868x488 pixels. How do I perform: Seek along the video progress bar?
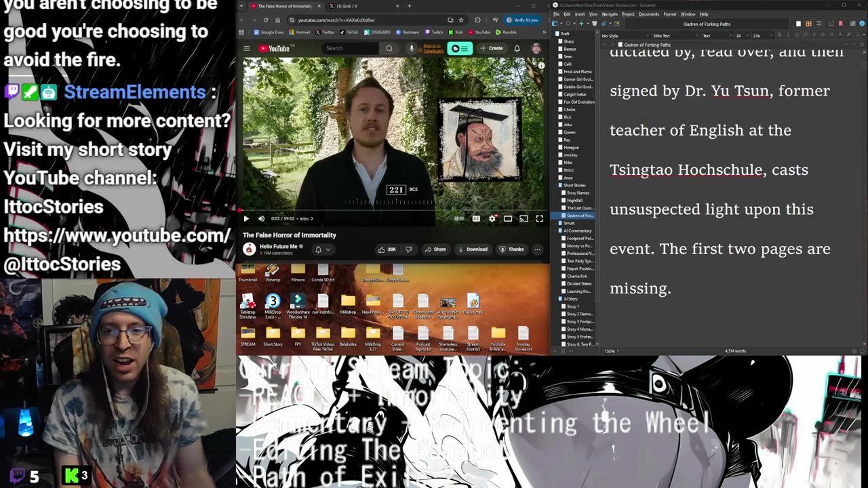[x=393, y=211]
